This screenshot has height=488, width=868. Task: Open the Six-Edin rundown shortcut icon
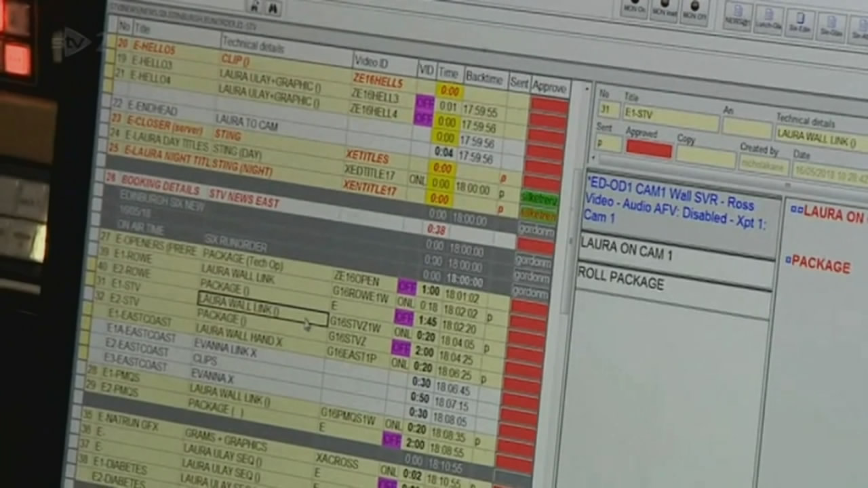pyautogui.click(x=800, y=23)
